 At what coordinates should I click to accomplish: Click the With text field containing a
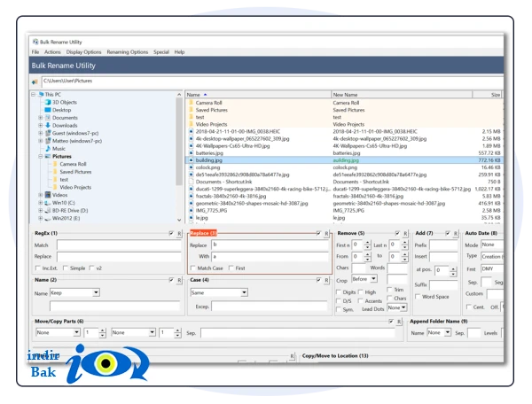coord(270,257)
